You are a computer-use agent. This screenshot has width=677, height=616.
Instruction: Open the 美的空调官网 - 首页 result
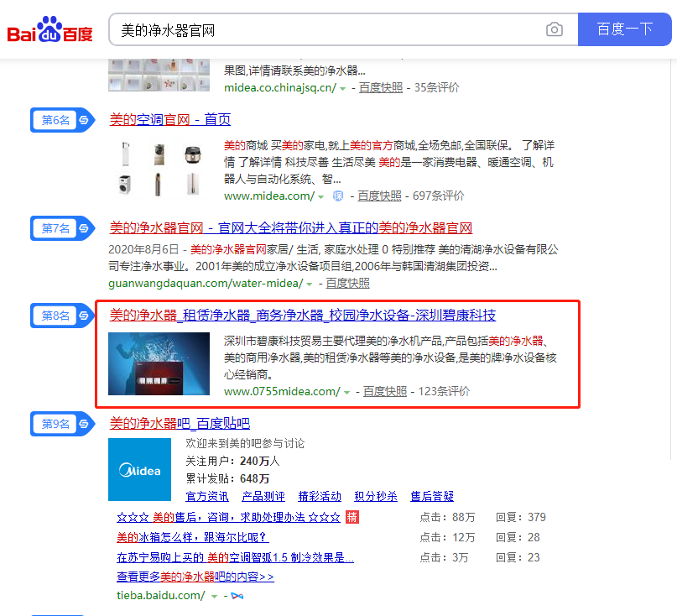(x=170, y=120)
